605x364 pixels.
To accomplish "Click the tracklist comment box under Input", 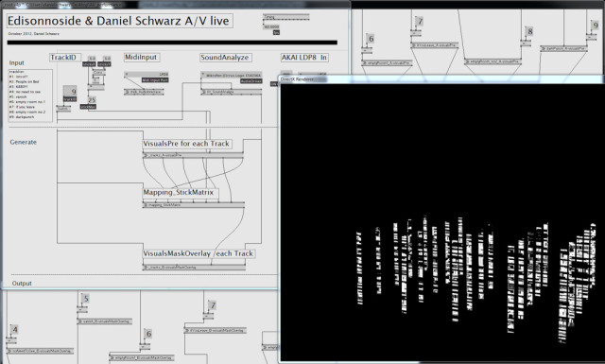I will (30, 95).
